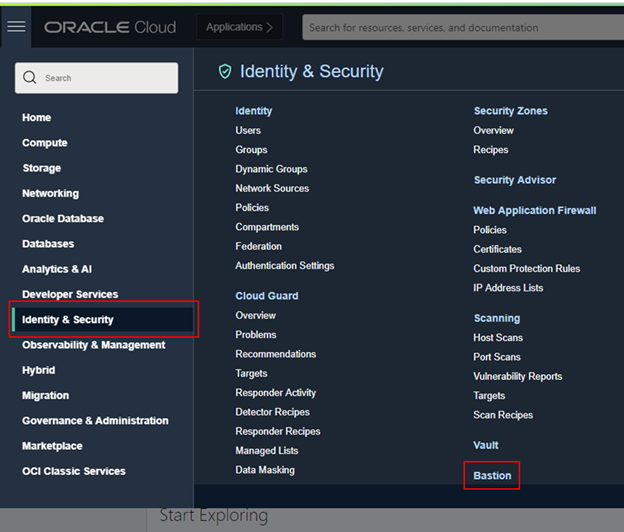
Task: Open the Bastion link
Action: 492,475
